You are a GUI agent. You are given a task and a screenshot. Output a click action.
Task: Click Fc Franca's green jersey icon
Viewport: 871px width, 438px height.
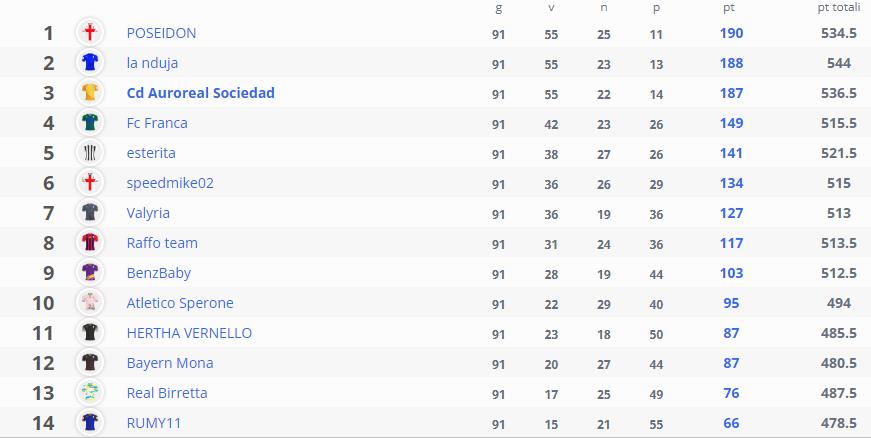click(90, 123)
